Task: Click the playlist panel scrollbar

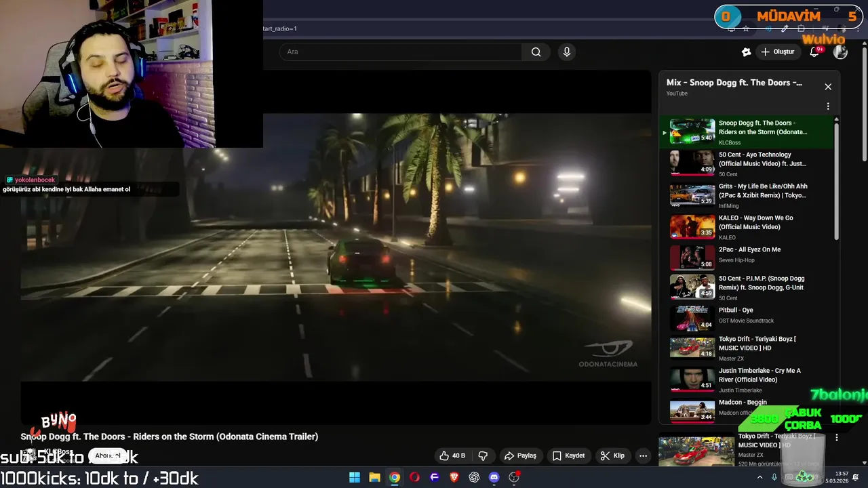Action: pyautogui.click(x=836, y=180)
